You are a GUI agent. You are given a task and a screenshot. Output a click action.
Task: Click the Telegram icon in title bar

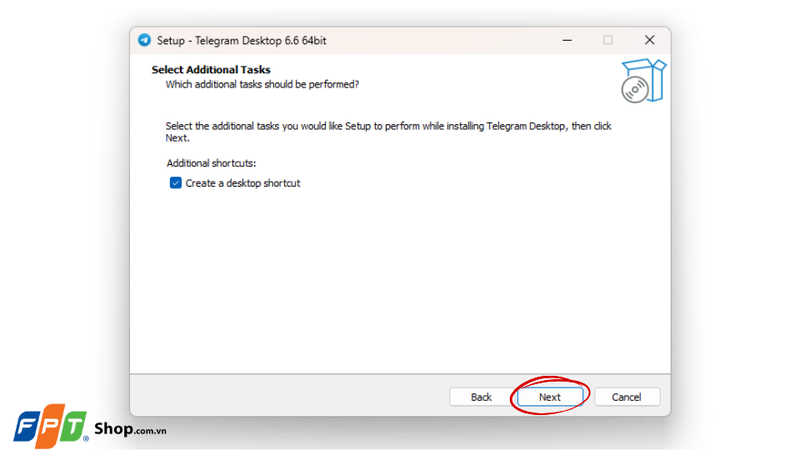[x=144, y=40]
